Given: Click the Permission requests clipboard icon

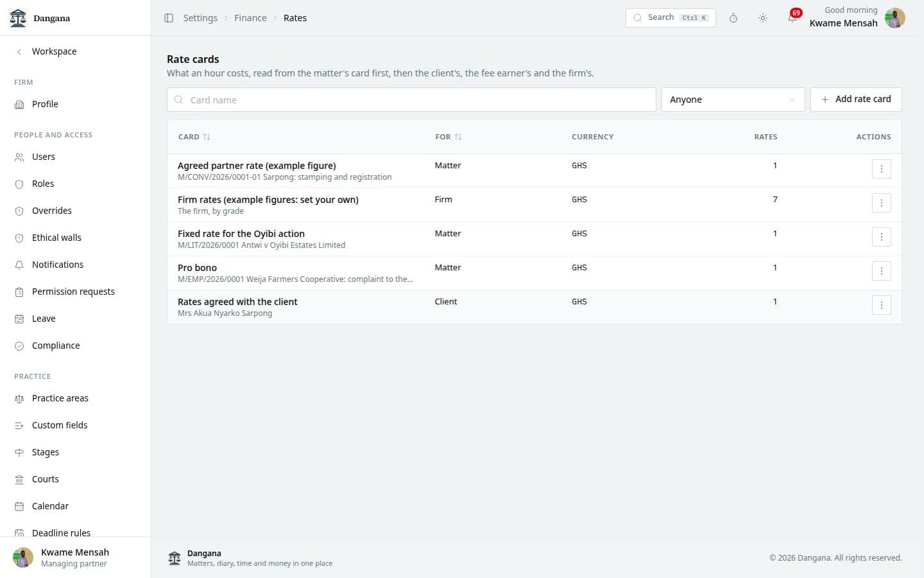Looking at the screenshot, I should [x=19, y=292].
